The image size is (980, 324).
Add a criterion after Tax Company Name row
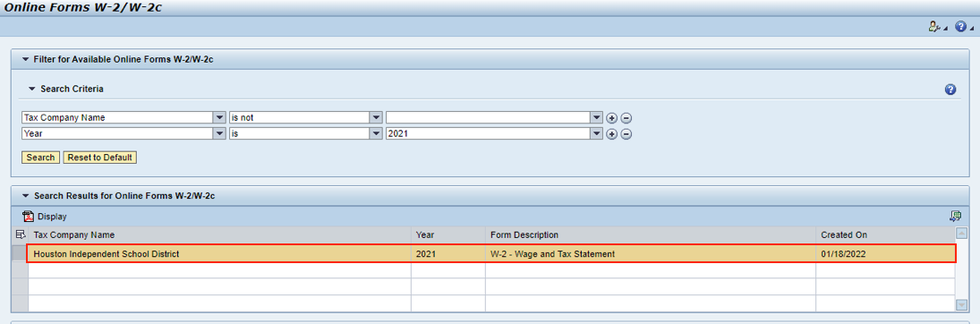(x=612, y=117)
